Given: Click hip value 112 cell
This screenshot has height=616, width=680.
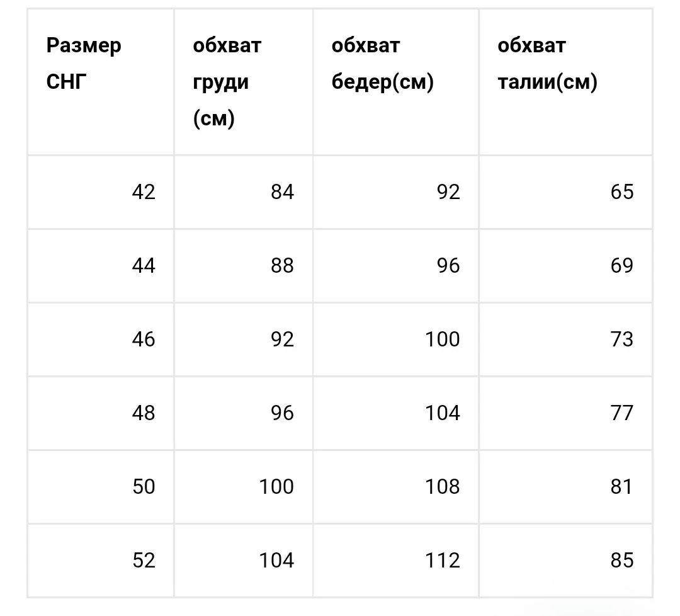Looking at the screenshot, I should 395,561.
